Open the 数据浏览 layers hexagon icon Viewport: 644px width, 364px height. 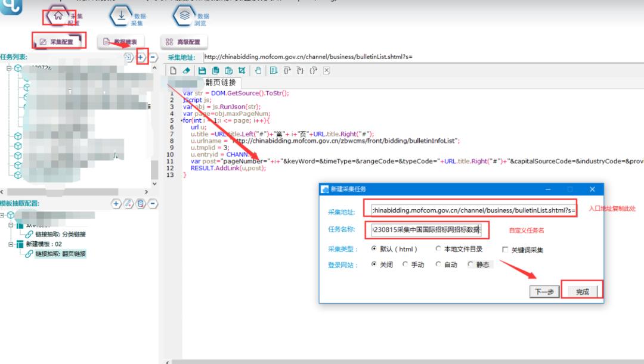pos(185,17)
